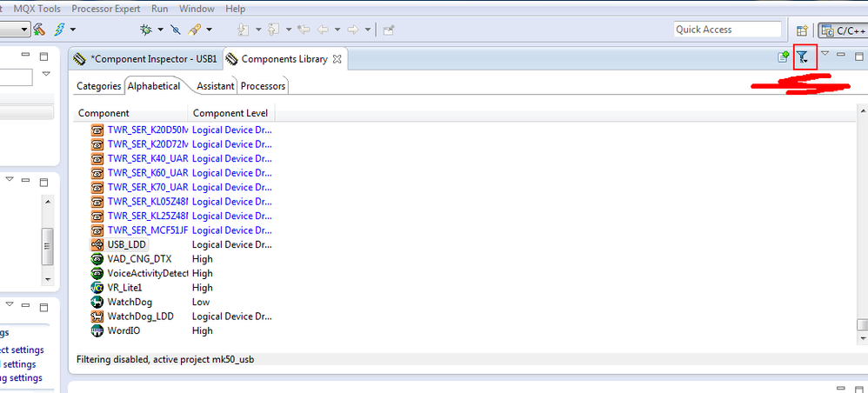
Task: Open the combo box left of the hammer
Action: pyautogui.click(x=15, y=30)
